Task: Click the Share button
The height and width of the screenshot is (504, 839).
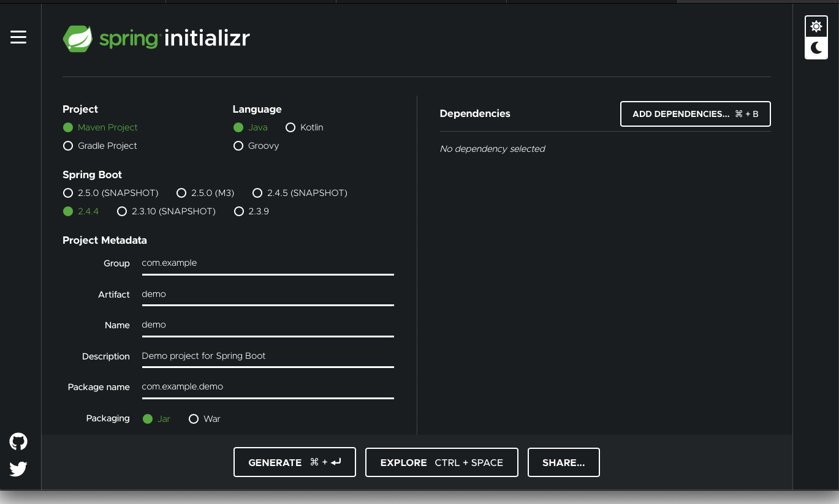Action: [563, 462]
